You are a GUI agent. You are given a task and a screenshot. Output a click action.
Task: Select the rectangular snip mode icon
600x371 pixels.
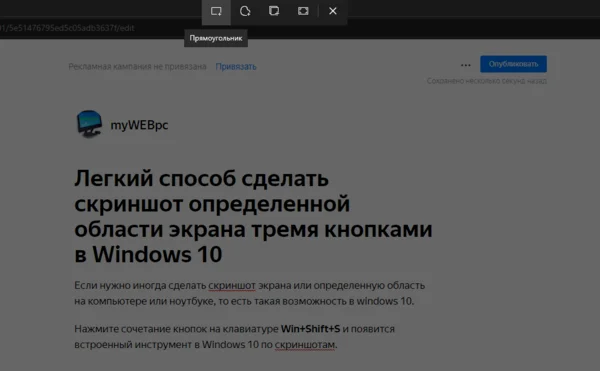[216, 11]
